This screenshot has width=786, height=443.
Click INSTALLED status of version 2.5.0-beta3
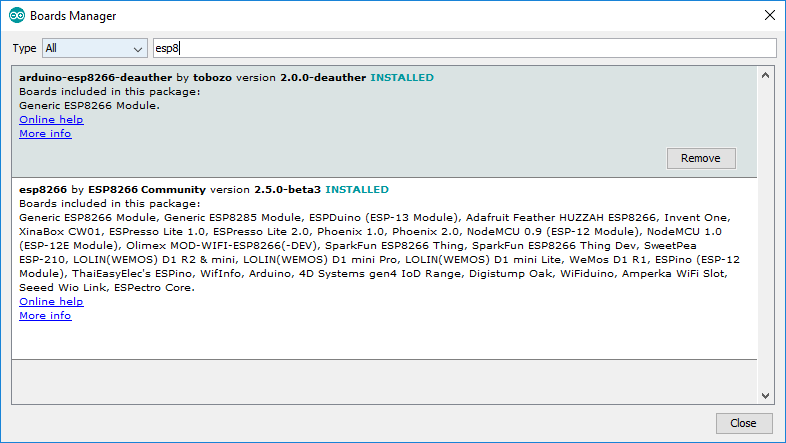(357, 189)
